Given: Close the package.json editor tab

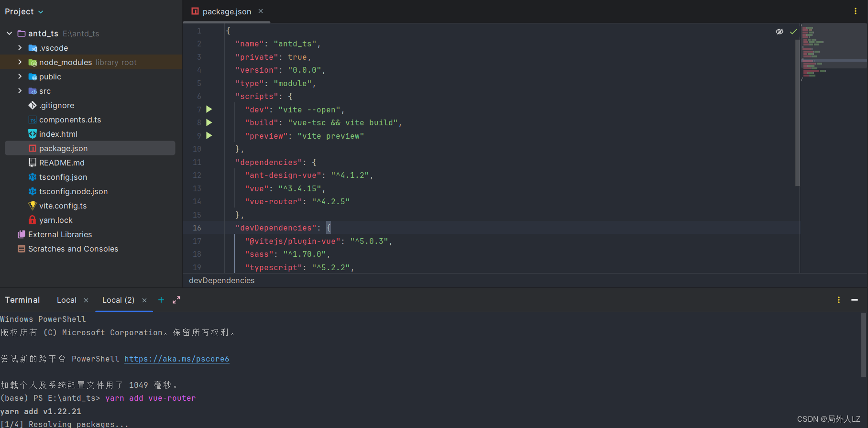Looking at the screenshot, I should tap(261, 11).
